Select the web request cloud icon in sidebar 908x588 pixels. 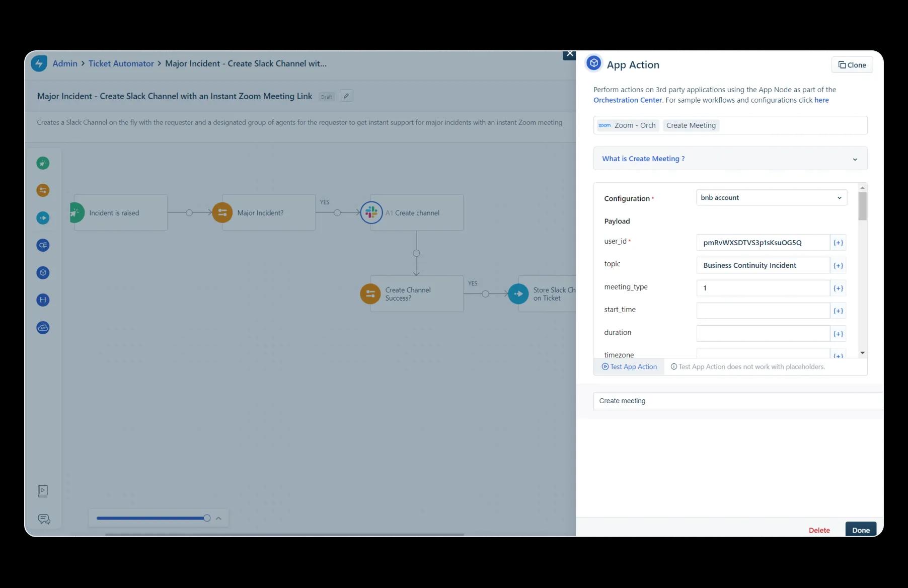43,328
